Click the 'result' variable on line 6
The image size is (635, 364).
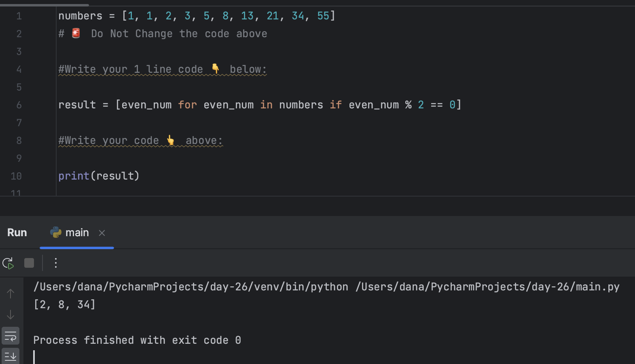point(77,105)
